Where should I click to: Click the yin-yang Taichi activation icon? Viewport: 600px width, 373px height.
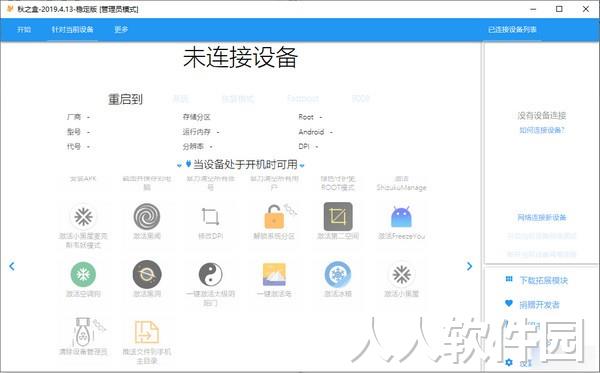click(210, 274)
